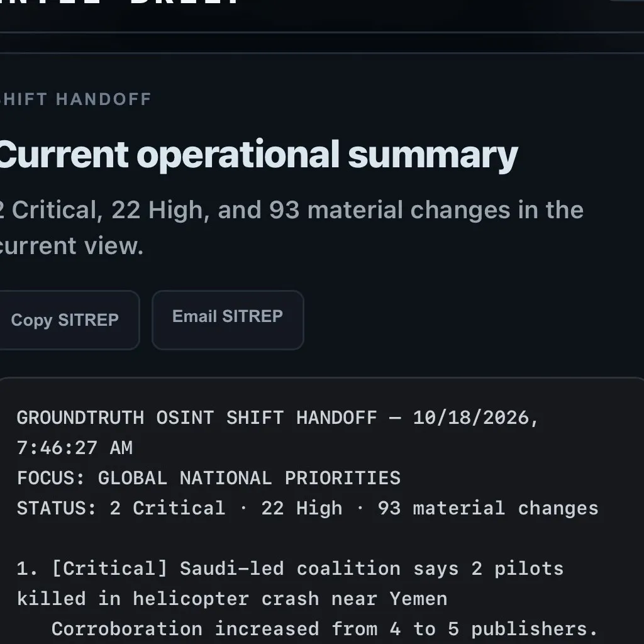Click the 'FOCUS: GLOBAL NATIONAL PRIORITIES' line
644x644 pixels.
click(209, 478)
